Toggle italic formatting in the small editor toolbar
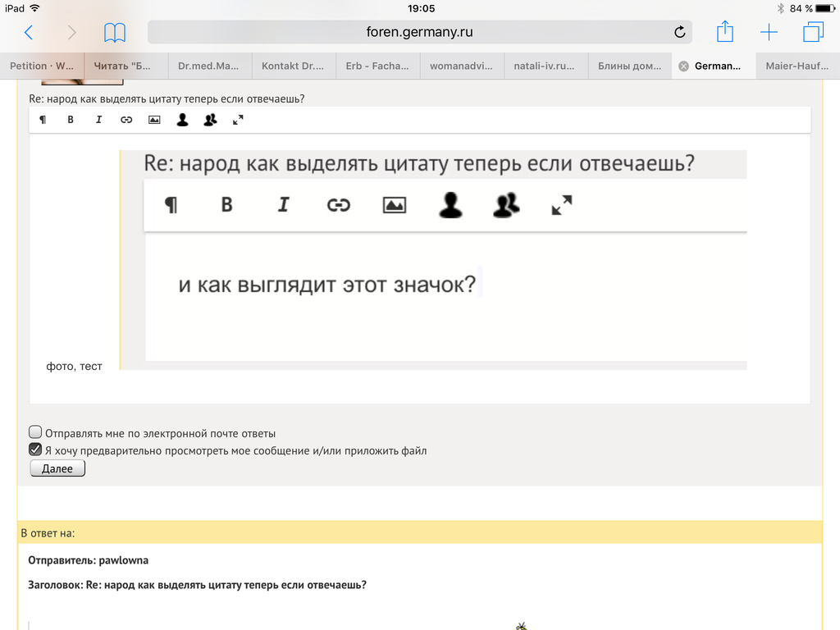This screenshot has width=840, height=630. [x=98, y=120]
